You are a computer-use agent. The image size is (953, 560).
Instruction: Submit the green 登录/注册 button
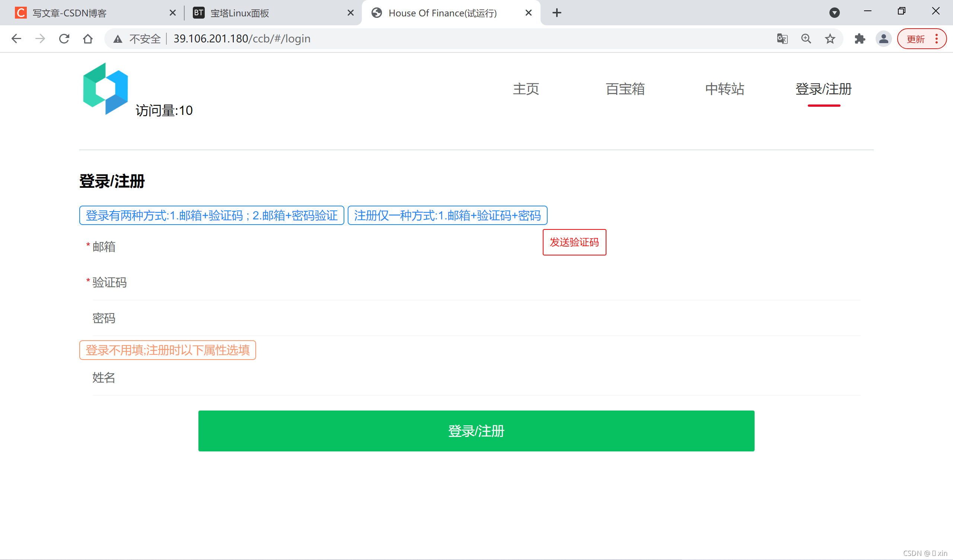(476, 431)
